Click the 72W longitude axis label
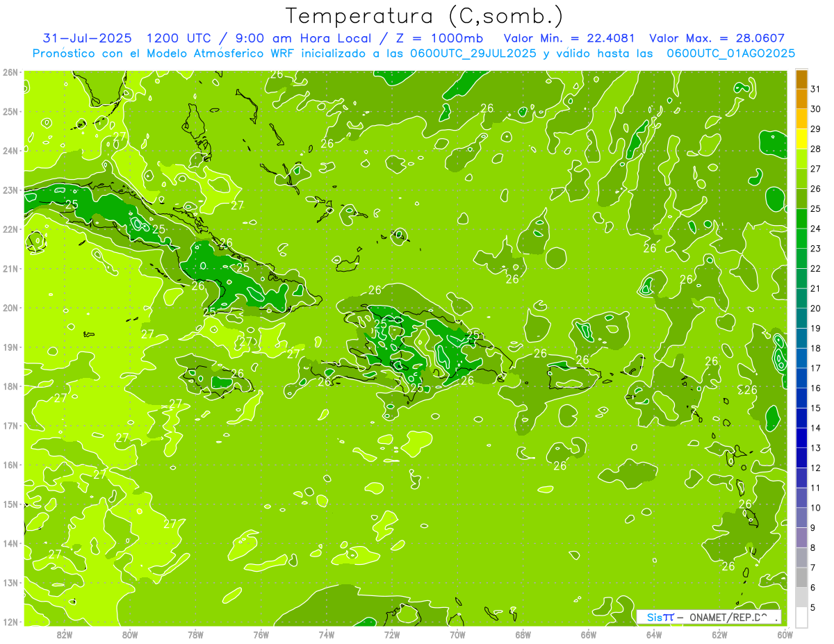 click(392, 634)
